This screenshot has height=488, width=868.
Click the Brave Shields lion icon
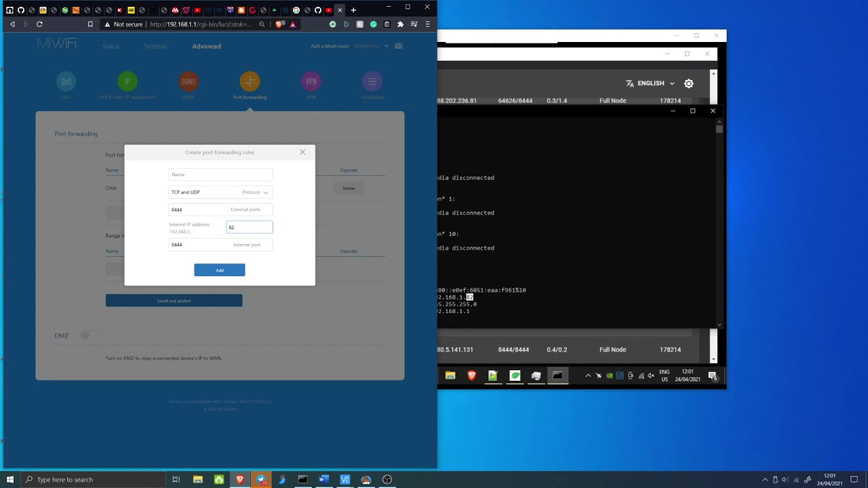click(x=279, y=24)
